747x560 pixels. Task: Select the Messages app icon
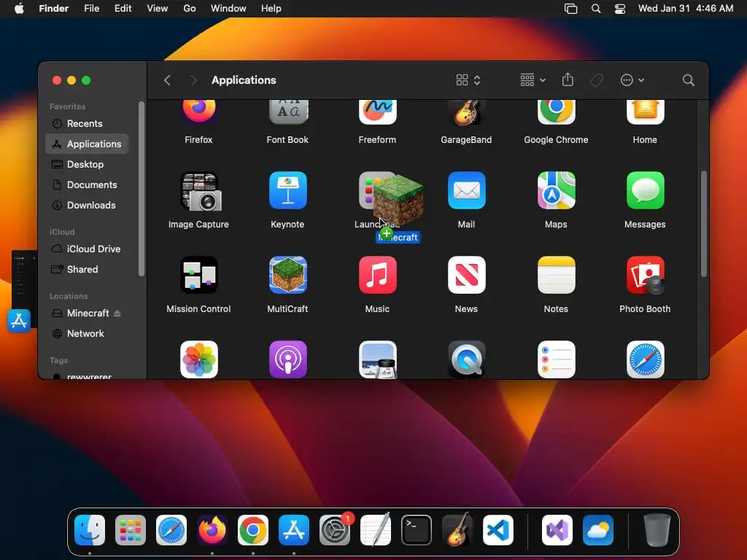point(645,190)
